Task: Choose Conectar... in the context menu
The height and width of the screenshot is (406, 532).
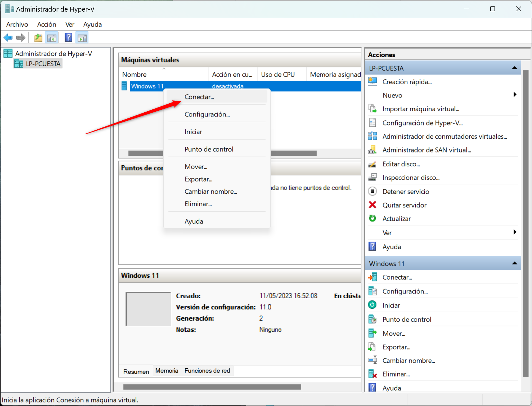Action: (217, 97)
